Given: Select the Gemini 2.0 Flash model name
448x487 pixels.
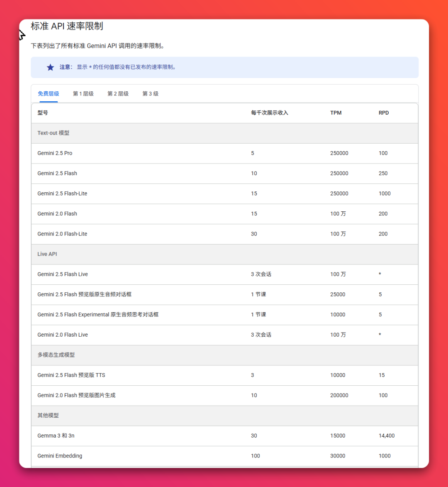Looking at the screenshot, I should click(57, 214).
